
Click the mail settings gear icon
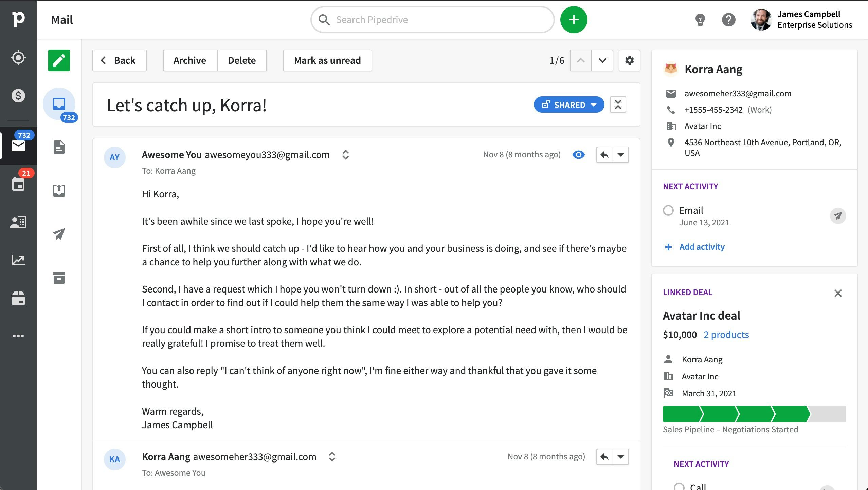pos(629,60)
